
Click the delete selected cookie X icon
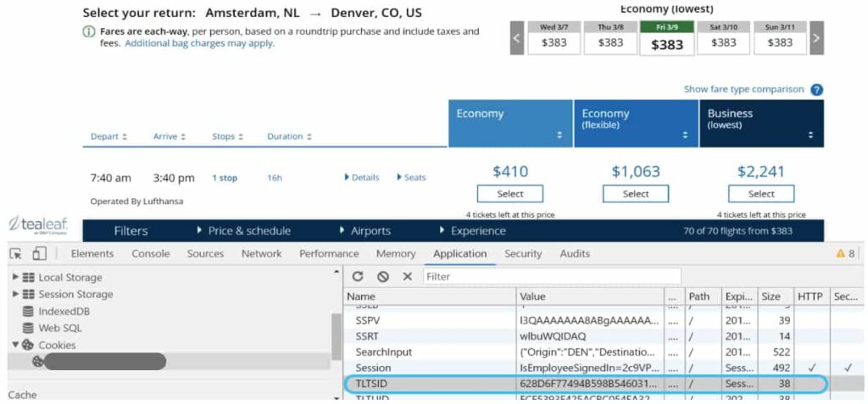(x=408, y=276)
